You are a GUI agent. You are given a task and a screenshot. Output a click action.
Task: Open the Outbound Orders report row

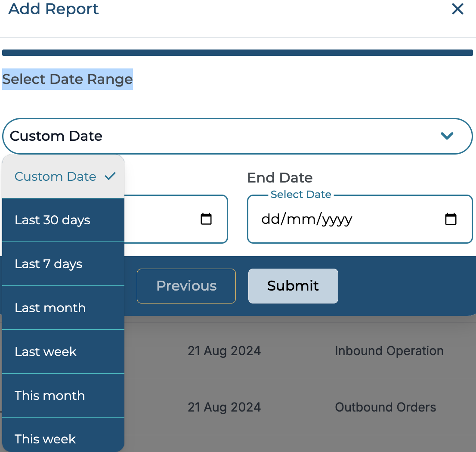coord(385,407)
